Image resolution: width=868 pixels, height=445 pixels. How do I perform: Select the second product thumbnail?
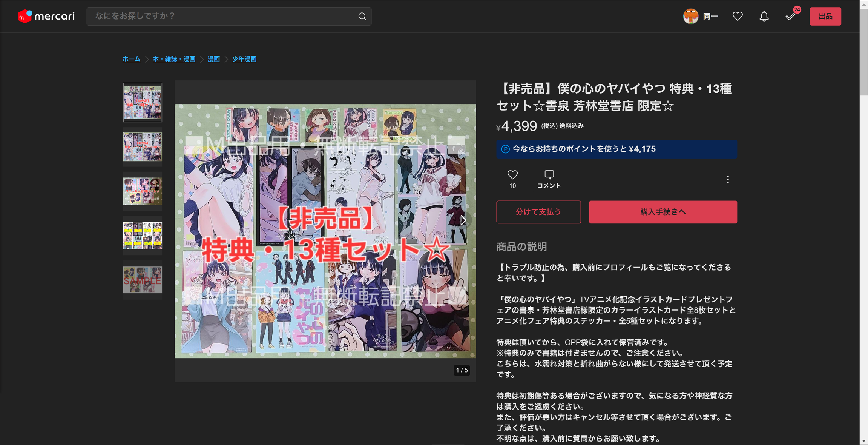[x=143, y=147]
